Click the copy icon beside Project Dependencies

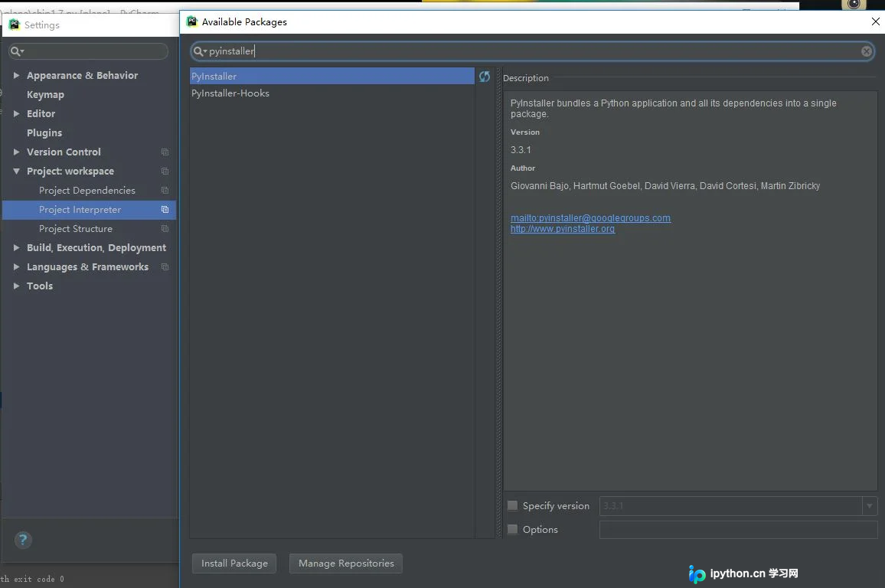pyautogui.click(x=165, y=190)
